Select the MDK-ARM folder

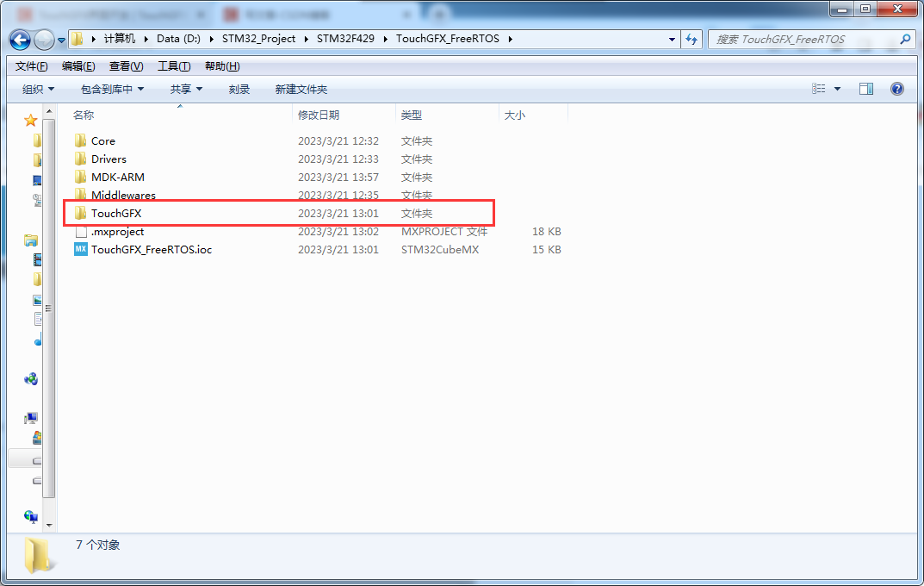coord(117,177)
